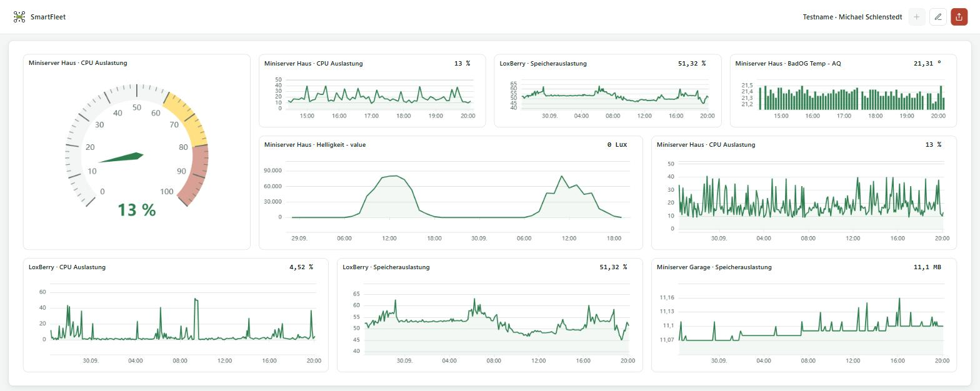This screenshot has width=980, height=391.
Task: Open the red share/export button
Action: pos(959,17)
